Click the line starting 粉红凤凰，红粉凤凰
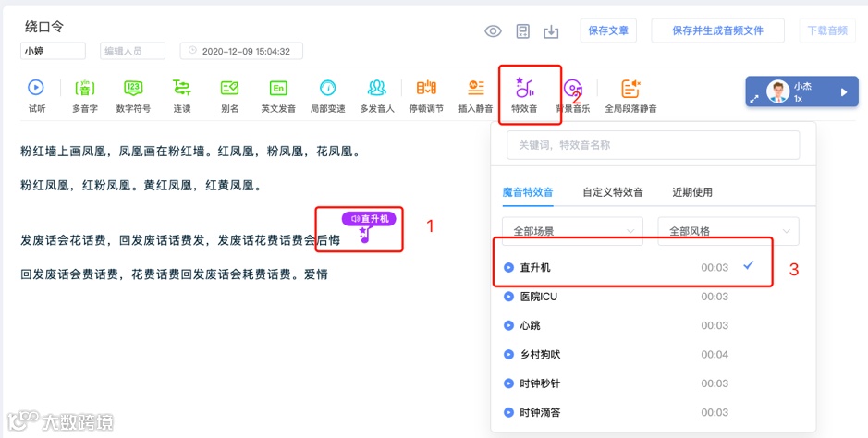The image size is (868, 438). [x=141, y=185]
